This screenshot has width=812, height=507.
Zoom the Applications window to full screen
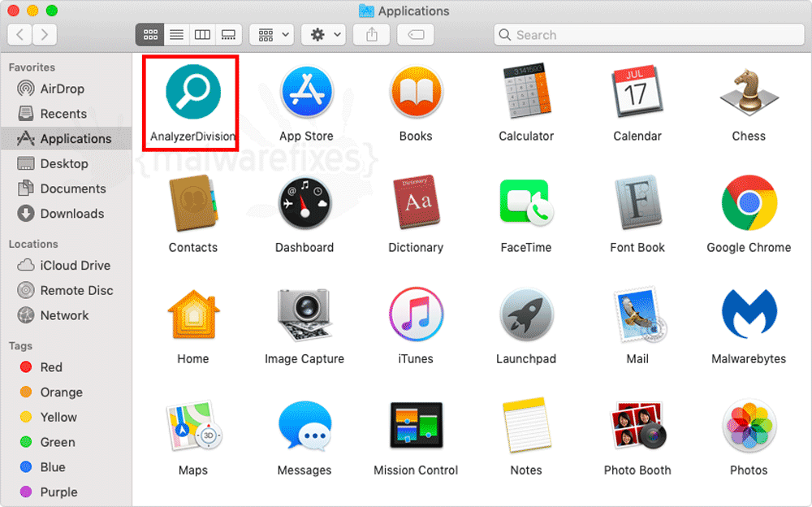pos(52,11)
